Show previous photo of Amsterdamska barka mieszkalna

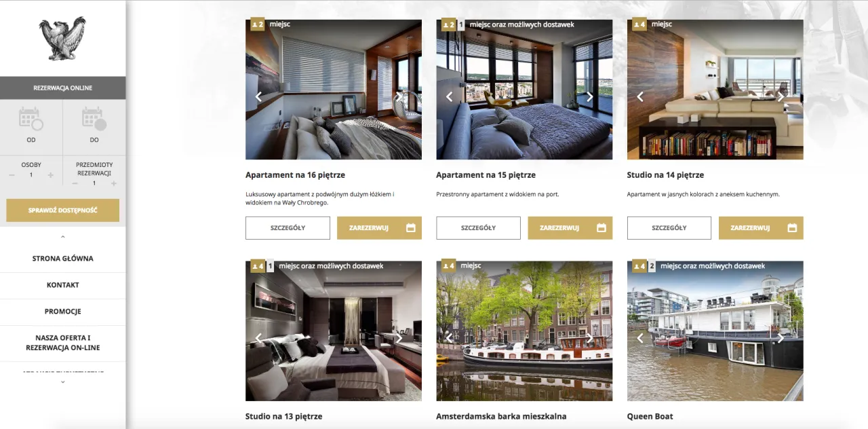click(449, 337)
